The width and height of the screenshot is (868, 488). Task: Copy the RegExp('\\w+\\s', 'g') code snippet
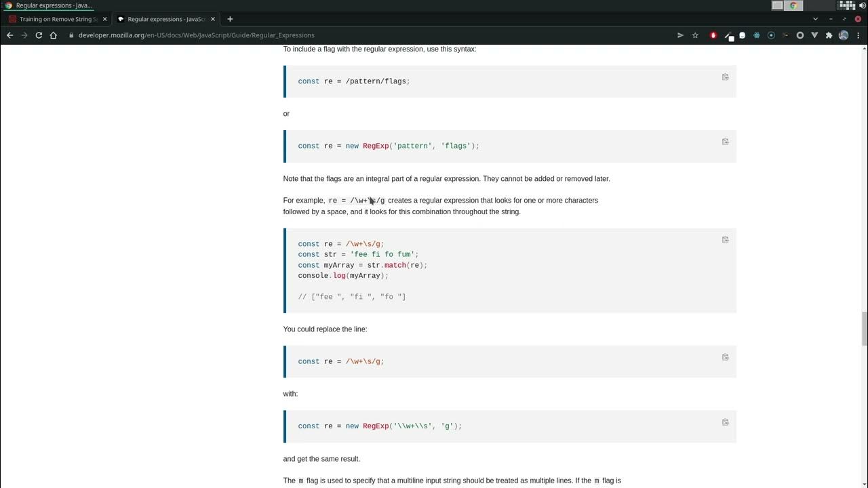(x=725, y=422)
